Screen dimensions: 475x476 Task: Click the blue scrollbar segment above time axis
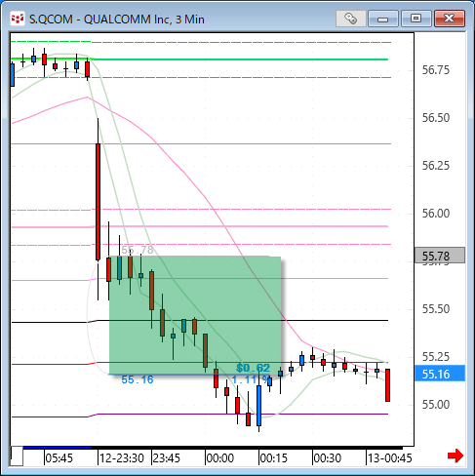[58, 448]
